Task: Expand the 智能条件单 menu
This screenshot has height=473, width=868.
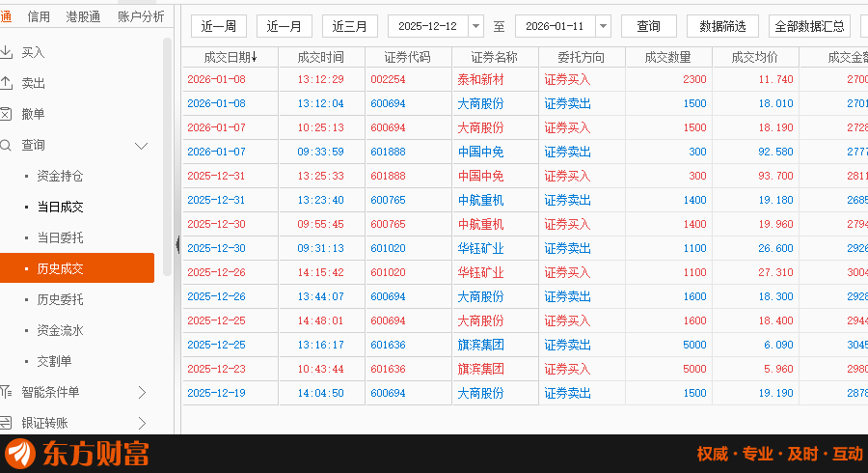Action: coord(142,392)
